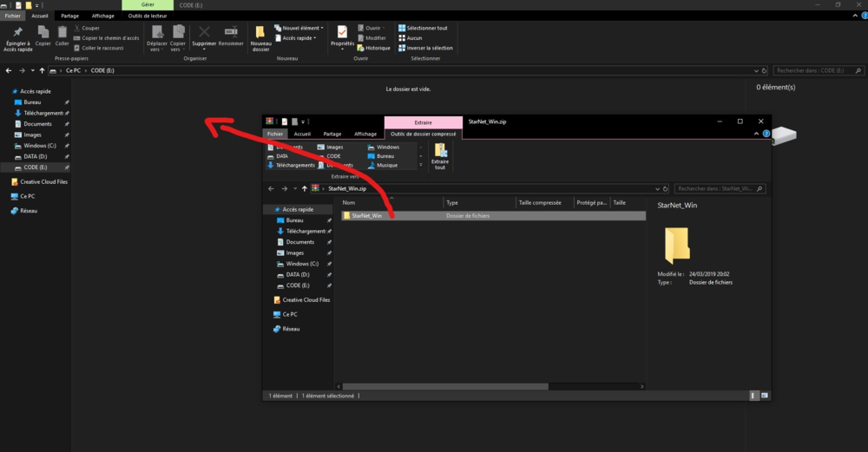Open DATA (D:) in CODE window sidebar
Screen dimensions: 868x452
[x=36, y=156]
